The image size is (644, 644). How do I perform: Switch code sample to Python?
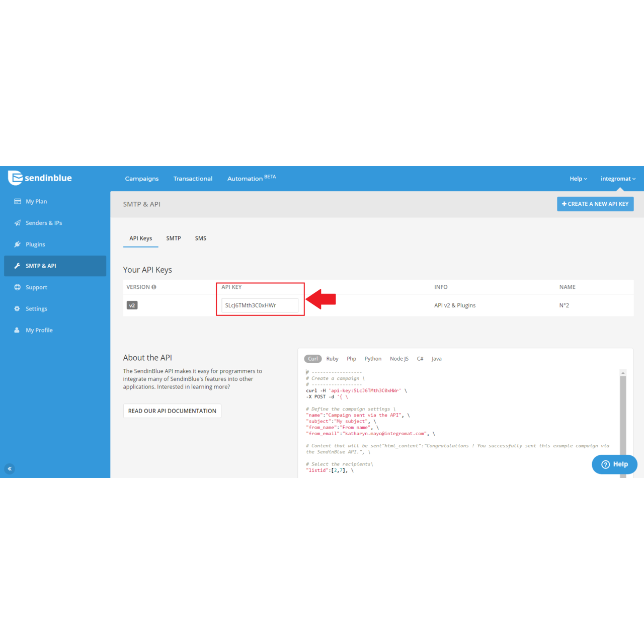[373, 358]
